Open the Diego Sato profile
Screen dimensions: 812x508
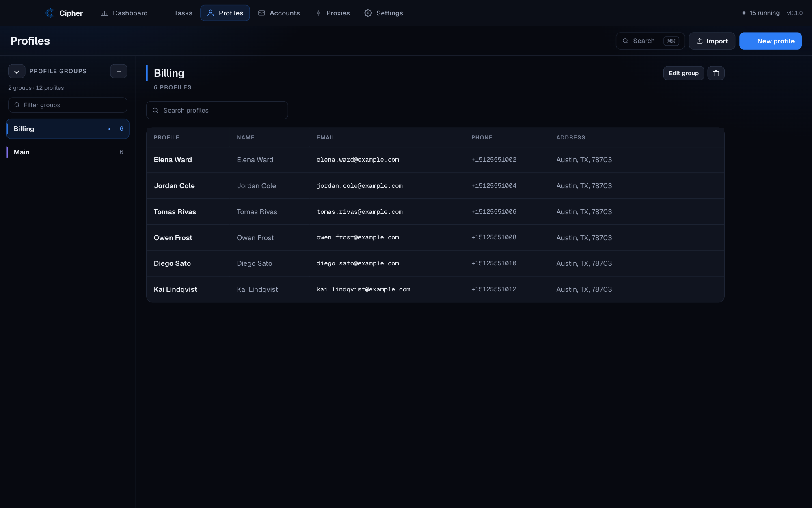(x=172, y=263)
